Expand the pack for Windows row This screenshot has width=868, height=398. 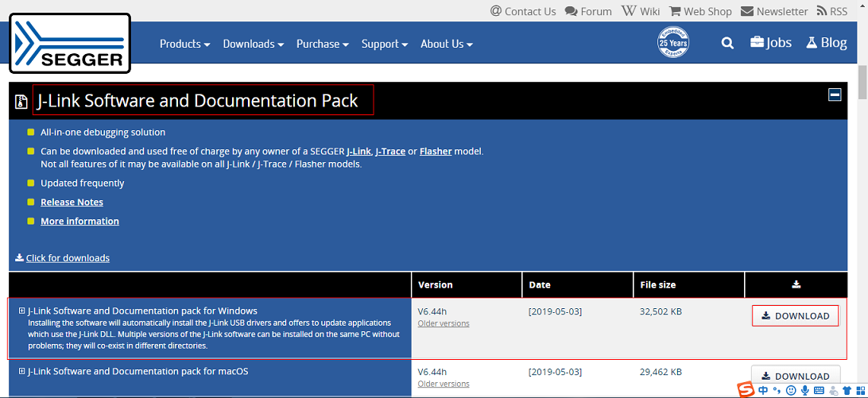(21, 311)
